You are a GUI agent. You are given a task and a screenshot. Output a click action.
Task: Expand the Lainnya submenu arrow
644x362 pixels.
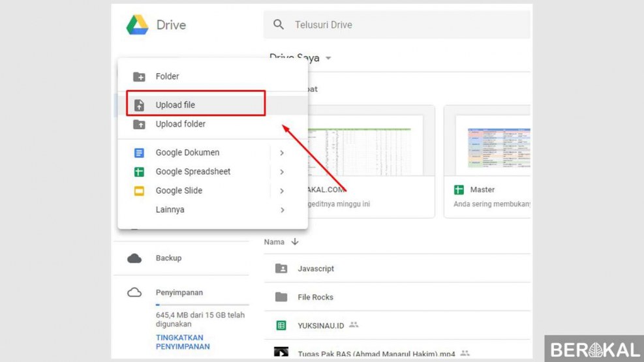[282, 210]
